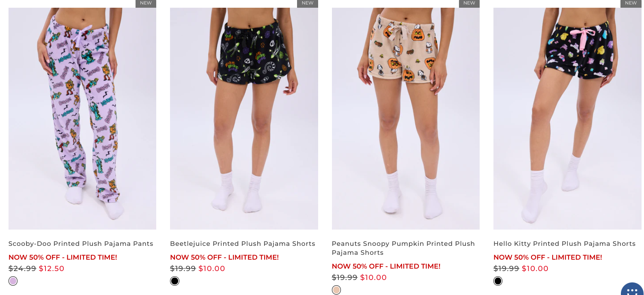This screenshot has height=295, width=644.
Task: Click NEW badge above Snoopy Pumpkin shorts
Action: pyautogui.click(x=469, y=3)
